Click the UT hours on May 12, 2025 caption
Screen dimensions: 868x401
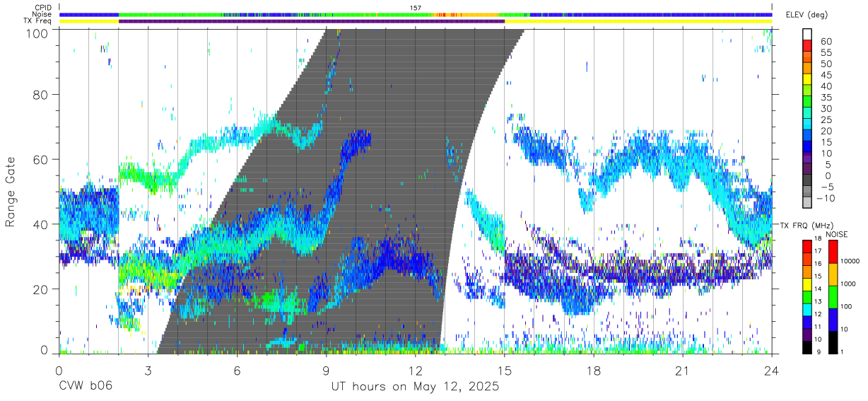[x=416, y=387]
